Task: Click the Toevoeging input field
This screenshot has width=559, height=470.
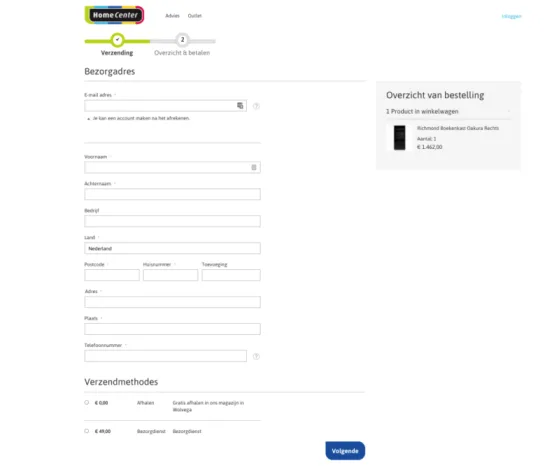Action: 231,275
